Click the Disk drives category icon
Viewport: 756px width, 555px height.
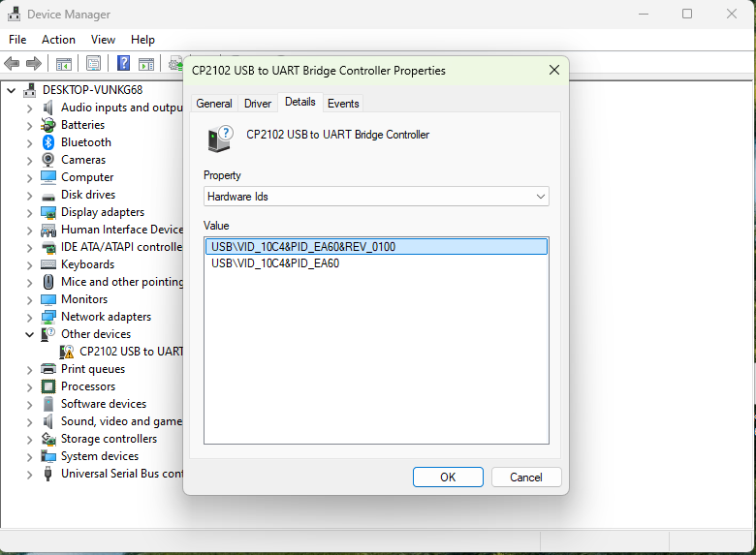pos(48,197)
